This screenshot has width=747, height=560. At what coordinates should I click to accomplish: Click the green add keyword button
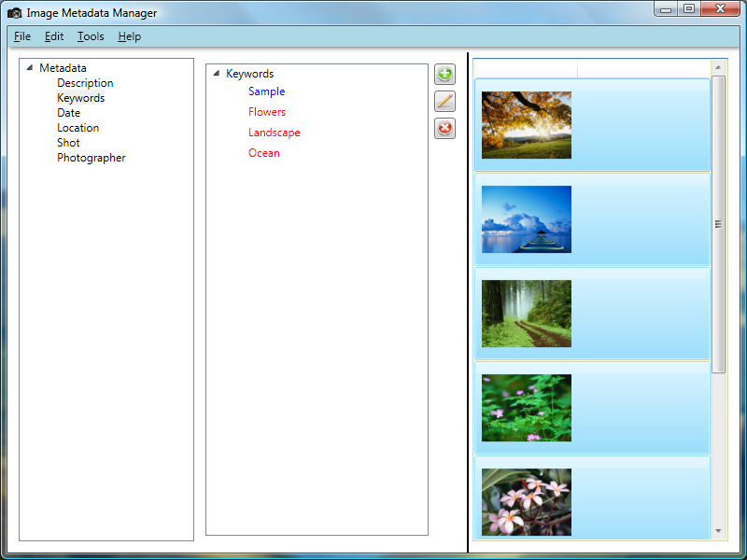pyautogui.click(x=444, y=75)
